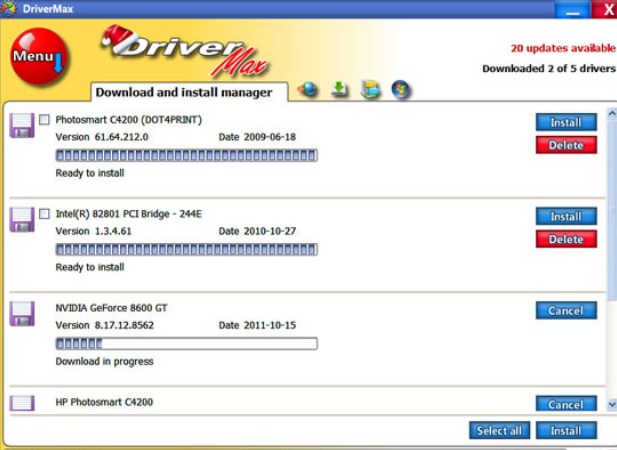Click the floppy disk icon for Intel 82801 PCI Bridge
Viewport: 617px width, 450px height.
click(x=22, y=220)
